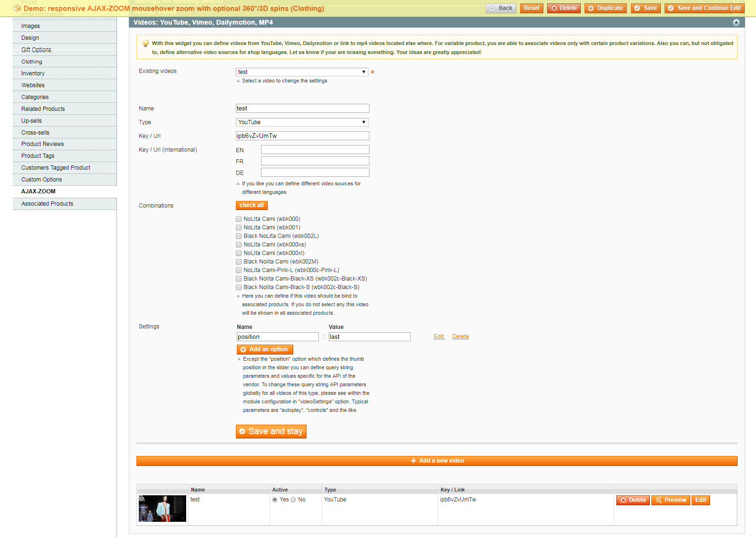Select the Active Yes radio button
This screenshot has height=537, width=756.
pos(275,500)
